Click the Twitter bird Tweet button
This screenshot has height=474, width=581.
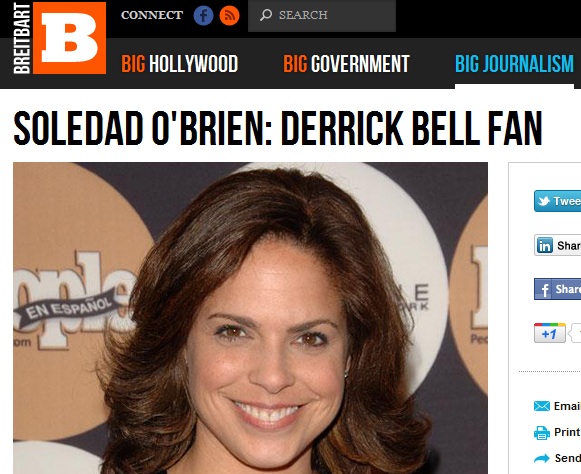[x=557, y=201]
